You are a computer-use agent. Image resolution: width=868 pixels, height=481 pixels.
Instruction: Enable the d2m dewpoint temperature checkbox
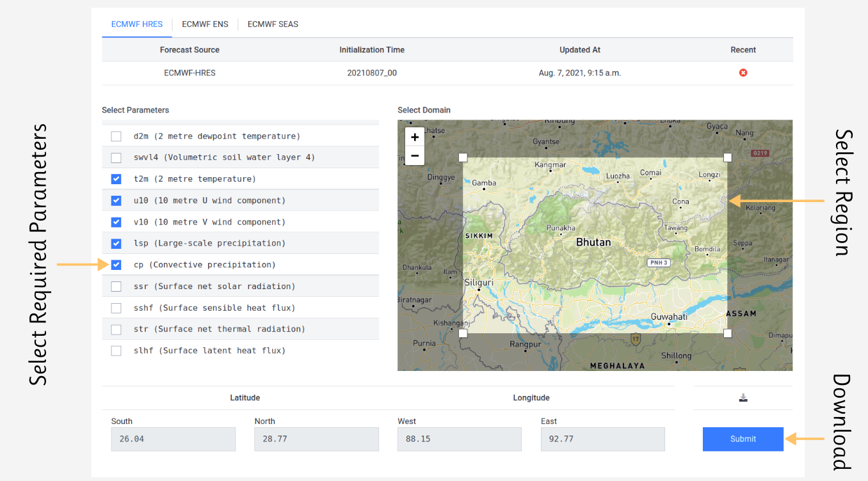click(x=116, y=136)
